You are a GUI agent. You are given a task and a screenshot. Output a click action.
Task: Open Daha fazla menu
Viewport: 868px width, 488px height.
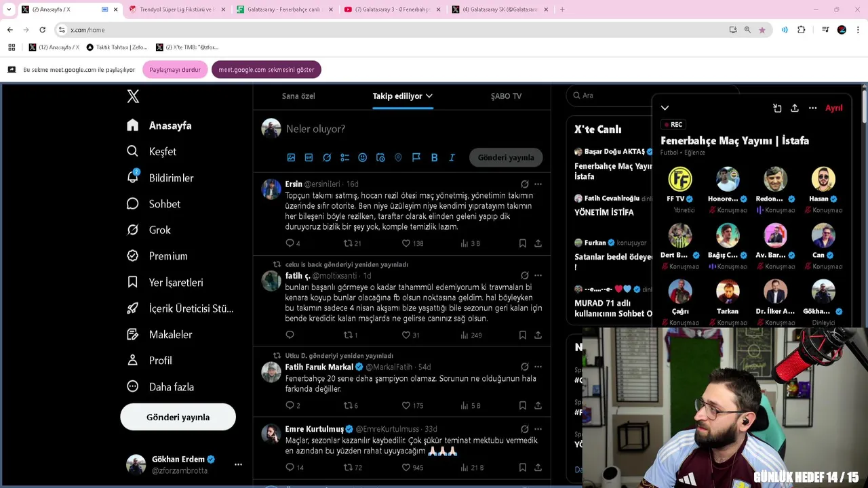160,387
